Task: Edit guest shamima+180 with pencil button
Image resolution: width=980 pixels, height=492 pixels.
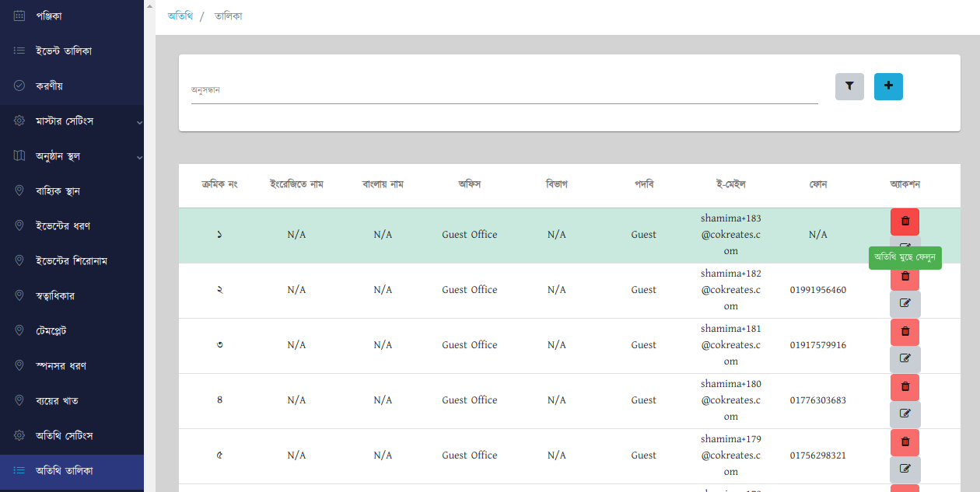Action: [x=905, y=414]
